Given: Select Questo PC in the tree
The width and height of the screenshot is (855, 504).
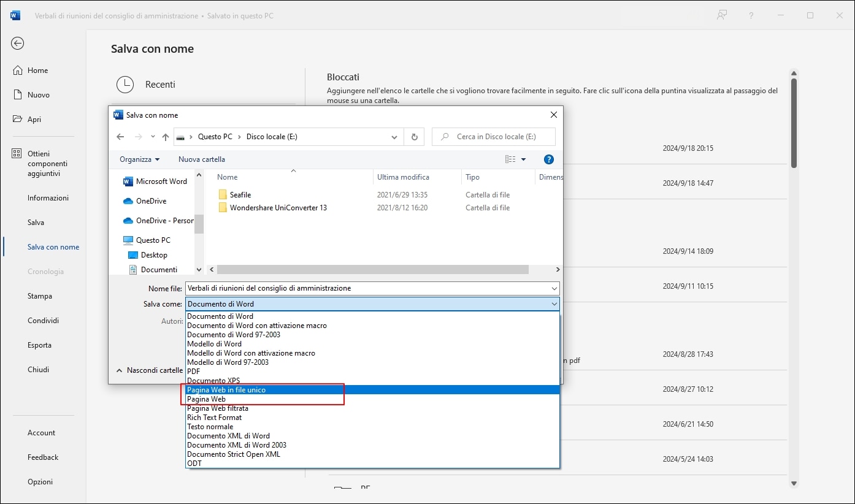Looking at the screenshot, I should click(147, 240).
